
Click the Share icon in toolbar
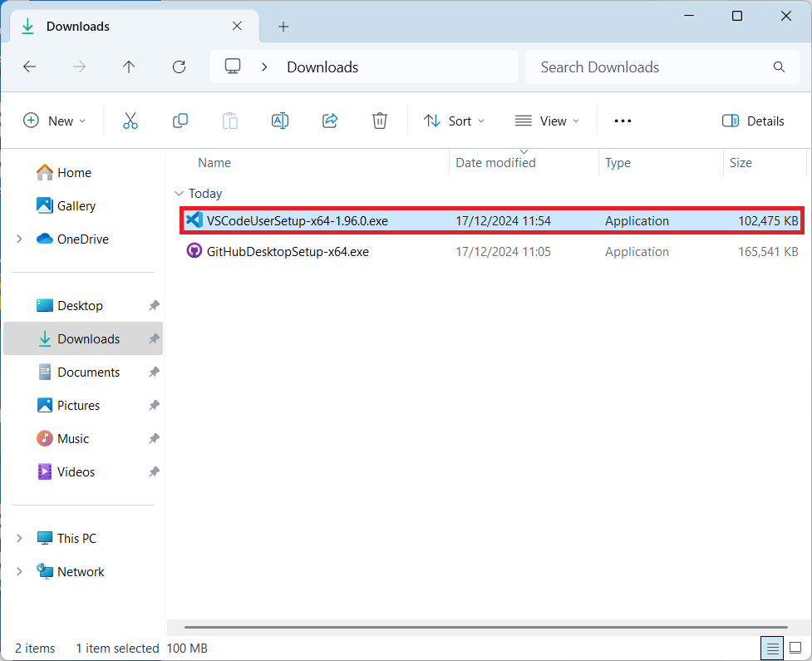click(330, 121)
